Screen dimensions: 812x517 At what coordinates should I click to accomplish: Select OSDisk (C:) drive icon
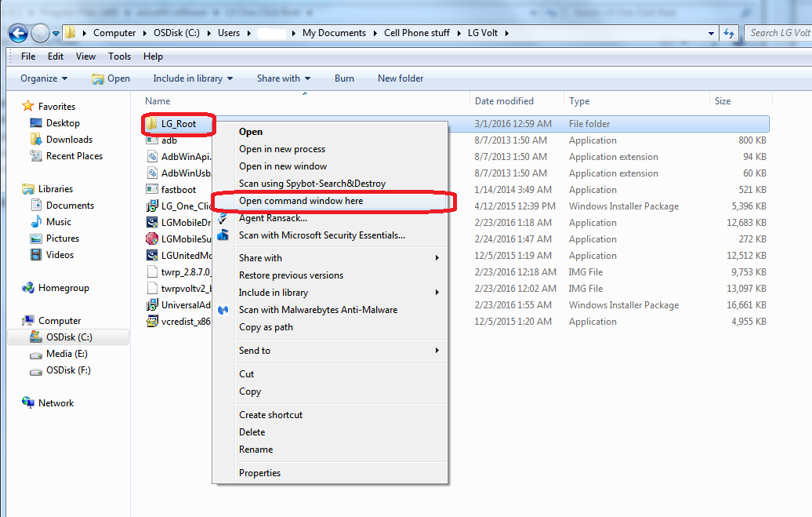coord(36,337)
